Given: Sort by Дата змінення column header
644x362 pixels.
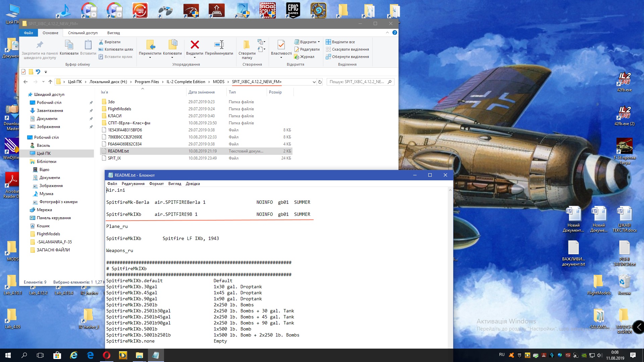Looking at the screenshot, I should [201, 92].
